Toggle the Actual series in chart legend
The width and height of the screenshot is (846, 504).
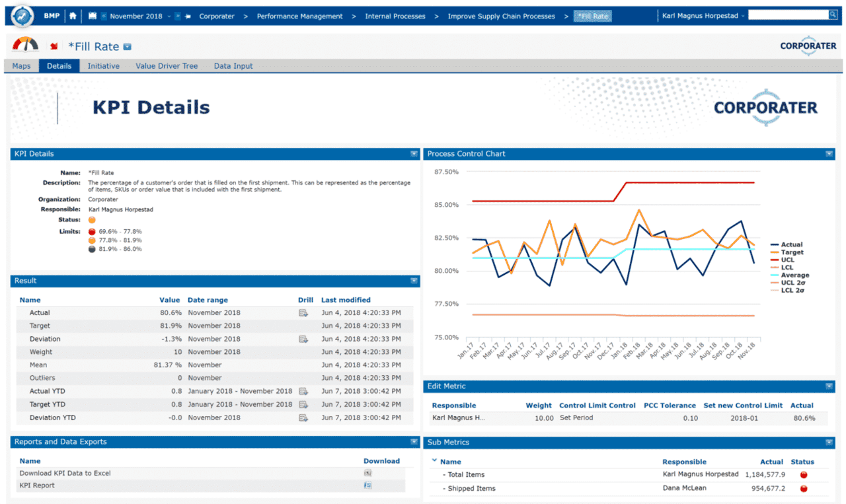pyautogui.click(x=792, y=244)
